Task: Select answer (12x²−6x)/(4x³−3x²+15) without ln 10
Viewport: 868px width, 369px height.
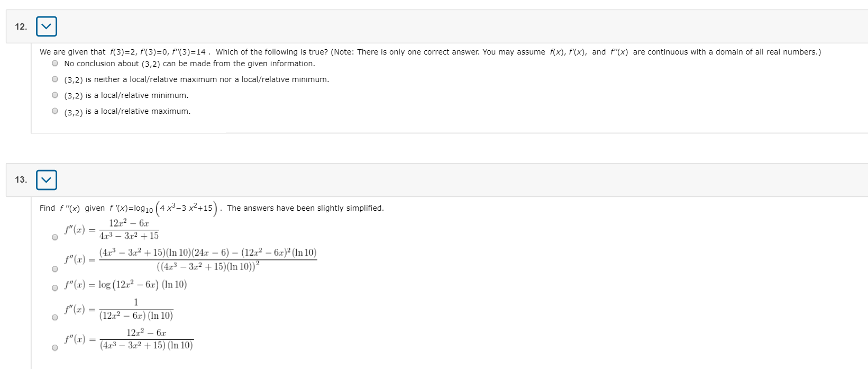Action: click(x=55, y=237)
